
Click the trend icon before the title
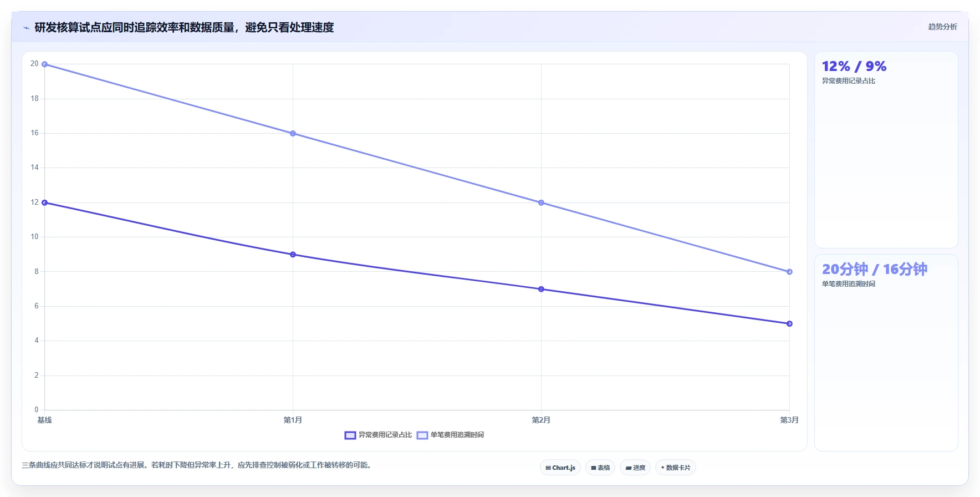pyautogui.click(x=26, y=28)
